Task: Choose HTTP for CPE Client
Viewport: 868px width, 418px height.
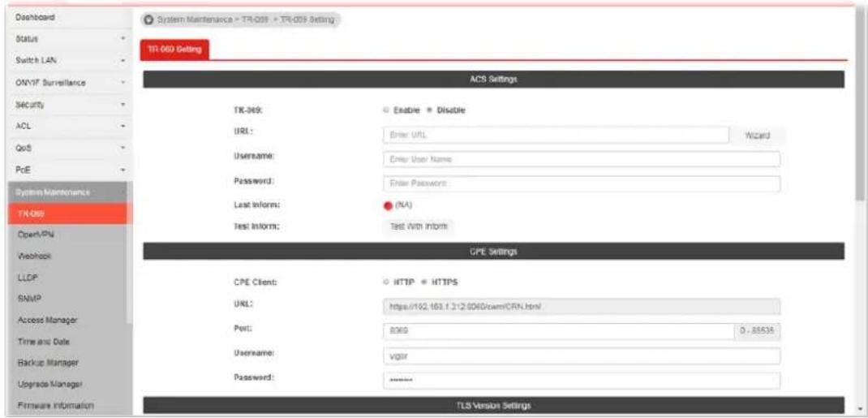Action: tap(386, 282)
